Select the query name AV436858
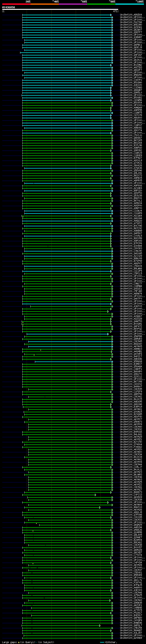146x644 pixels. [x=8, y=8]
